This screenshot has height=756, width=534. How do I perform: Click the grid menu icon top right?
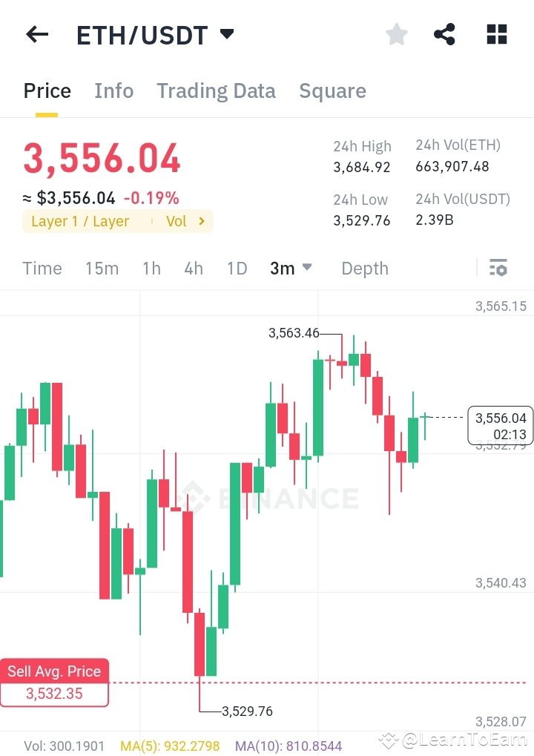pyautogui.click(x=495, y=34)
